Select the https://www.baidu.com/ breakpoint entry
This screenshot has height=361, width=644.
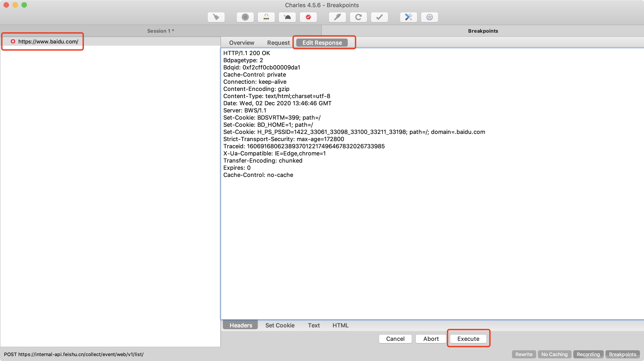(x=48, y=41)
